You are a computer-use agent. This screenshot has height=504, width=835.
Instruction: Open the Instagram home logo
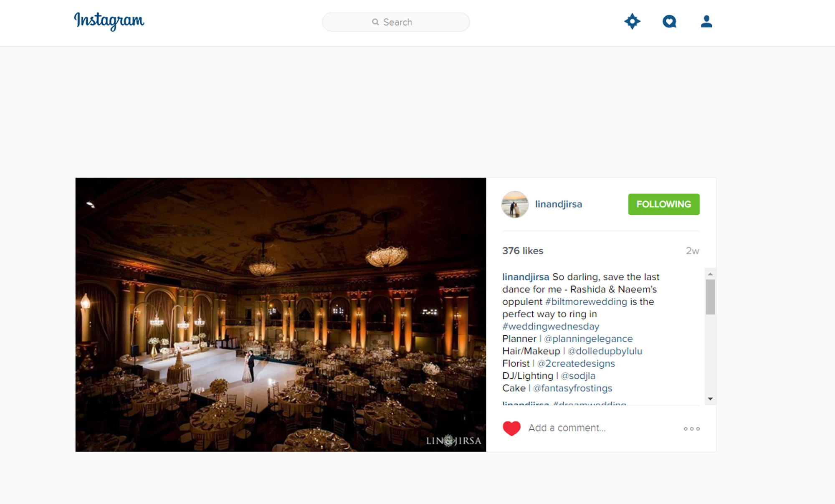(x=109, y=21)
